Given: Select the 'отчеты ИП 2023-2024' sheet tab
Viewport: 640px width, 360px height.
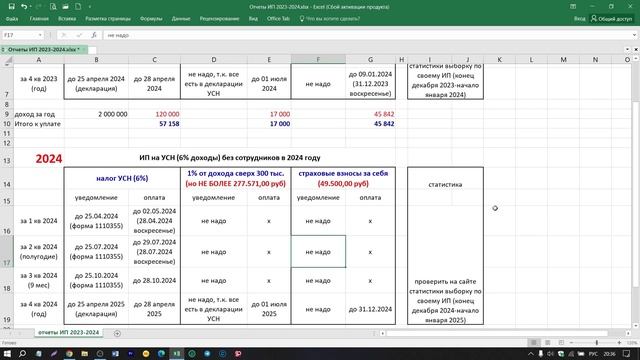Looking at the screenshot, I should coord(69,333).
